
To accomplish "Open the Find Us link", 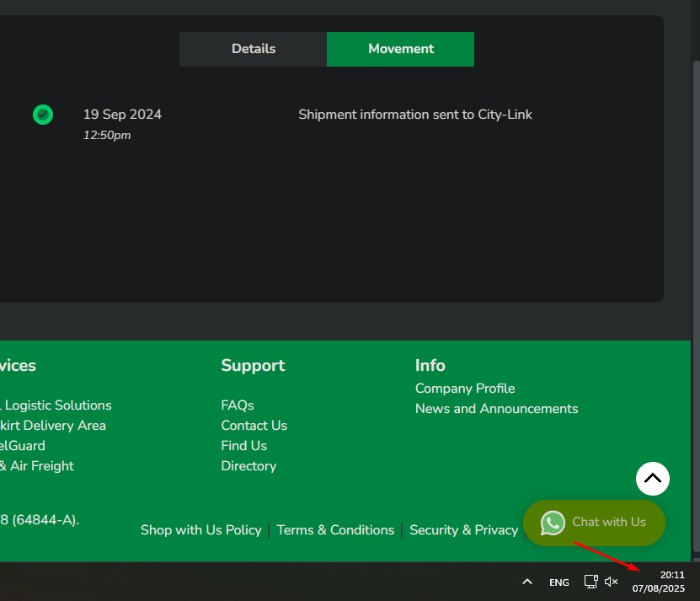I will coord(243,446).
